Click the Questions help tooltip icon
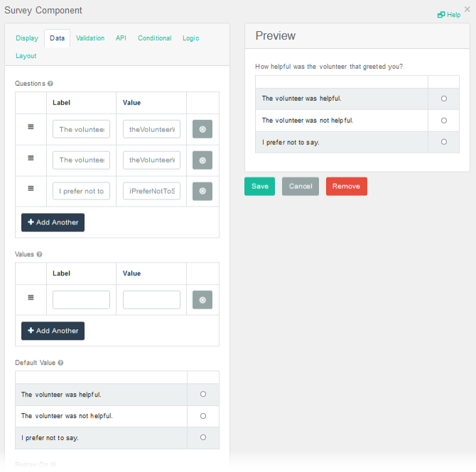 tap(50, 84)
